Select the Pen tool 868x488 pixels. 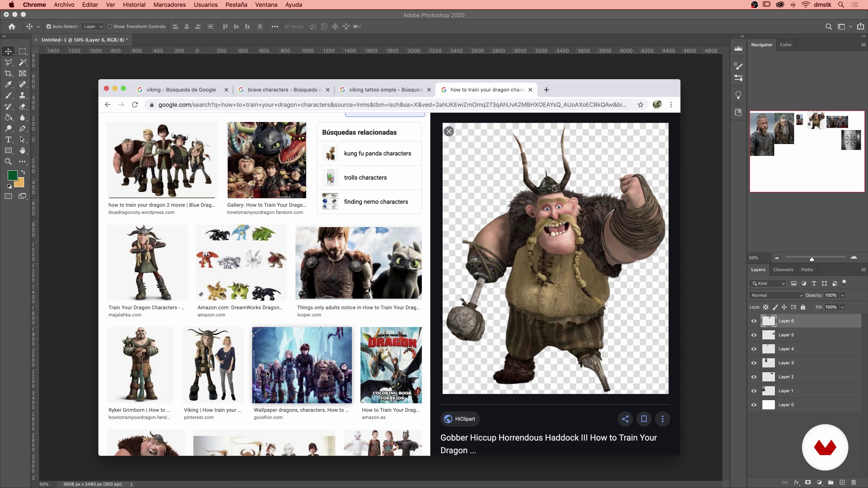click(x=23, y=128)
